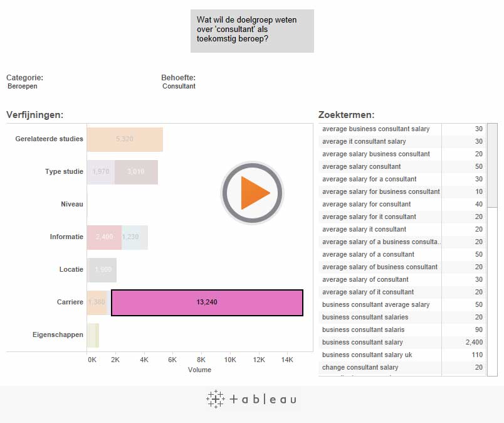Click the Tableau logo icon
The height and width of the screenshot is (423, 504).
click(x=215, y=399)
